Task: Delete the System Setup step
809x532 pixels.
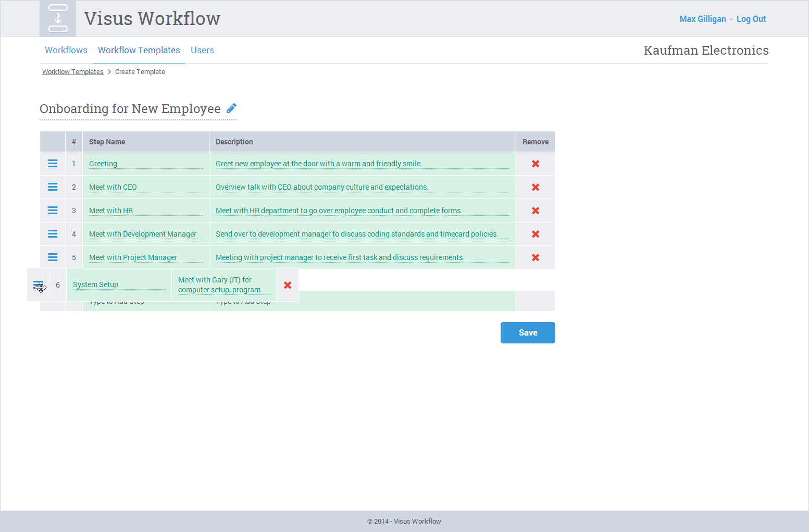Action: 288,285
